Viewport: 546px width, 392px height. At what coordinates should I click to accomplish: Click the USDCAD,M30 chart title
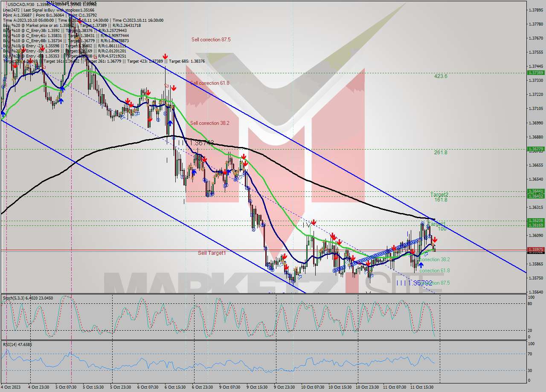[21, 5]
